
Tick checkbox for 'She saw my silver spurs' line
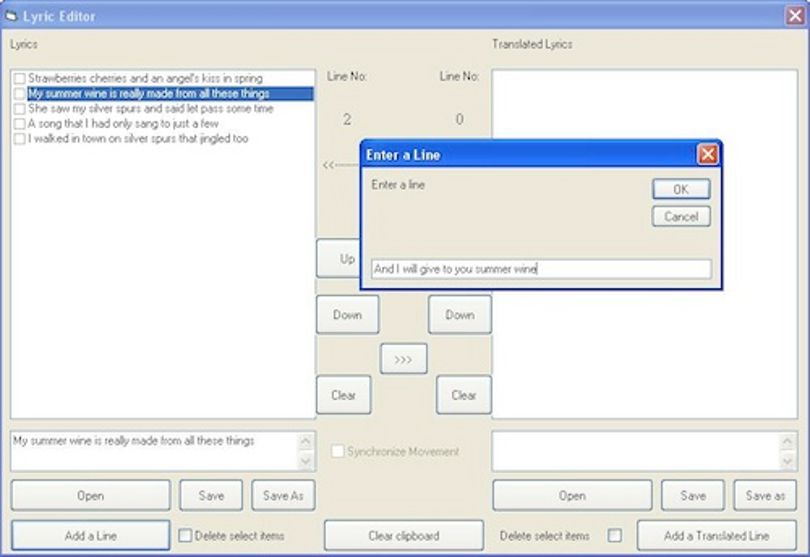20,109
